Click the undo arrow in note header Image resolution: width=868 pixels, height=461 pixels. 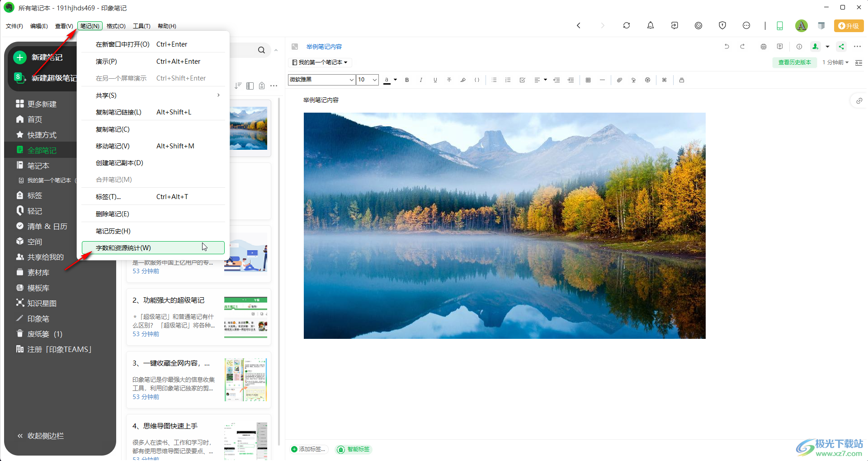pyautogui.click(x=726, y=47)
